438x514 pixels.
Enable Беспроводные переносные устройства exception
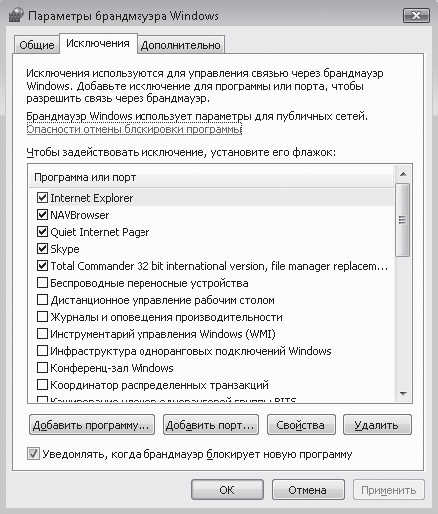(x=42, y=283)
